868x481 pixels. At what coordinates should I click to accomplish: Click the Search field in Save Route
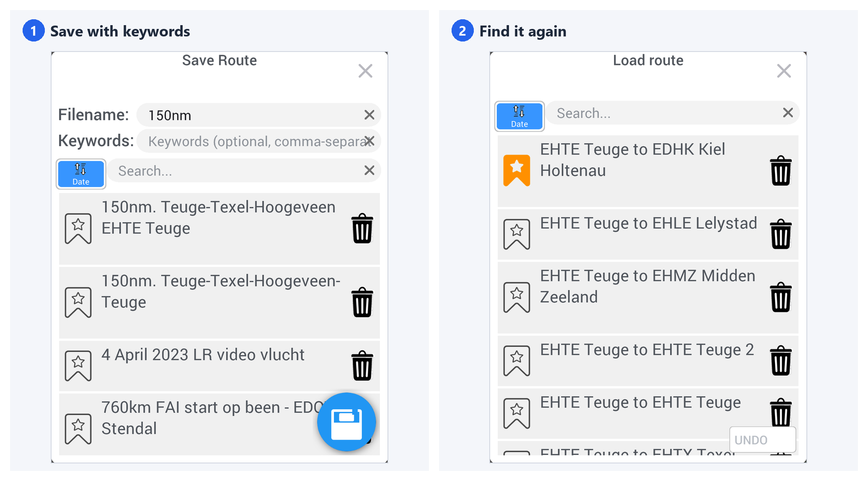[244, 171]
